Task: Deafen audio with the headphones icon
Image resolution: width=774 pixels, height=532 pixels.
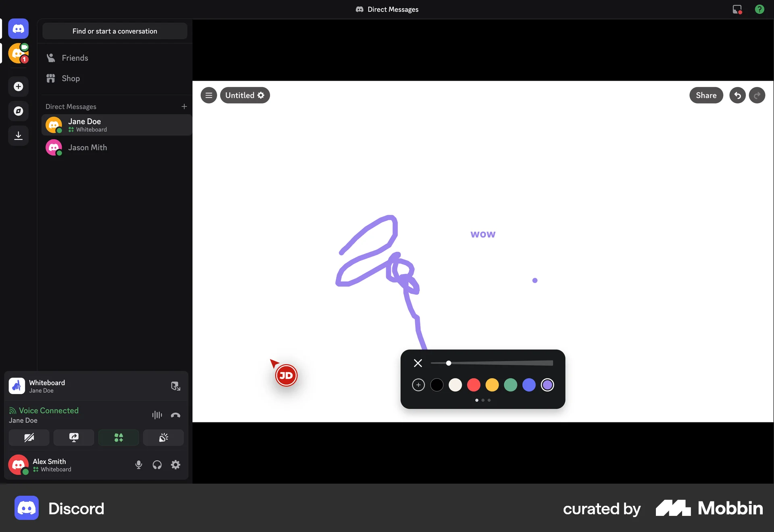Action: pos(157,465)
